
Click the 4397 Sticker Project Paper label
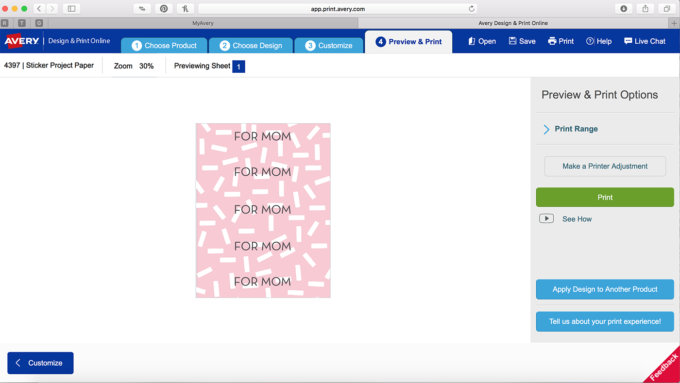(x=49, y=65)
